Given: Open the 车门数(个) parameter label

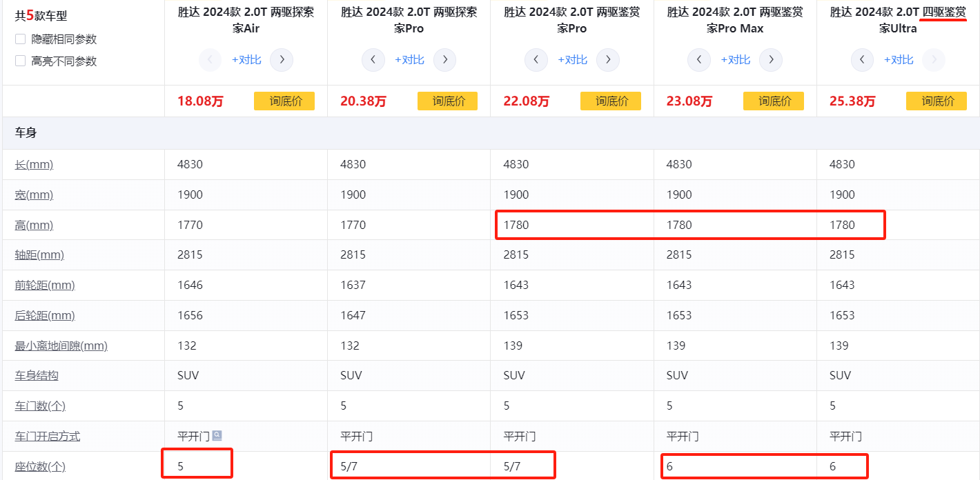Looking at the screenshot, I should (x=40, y=406).
